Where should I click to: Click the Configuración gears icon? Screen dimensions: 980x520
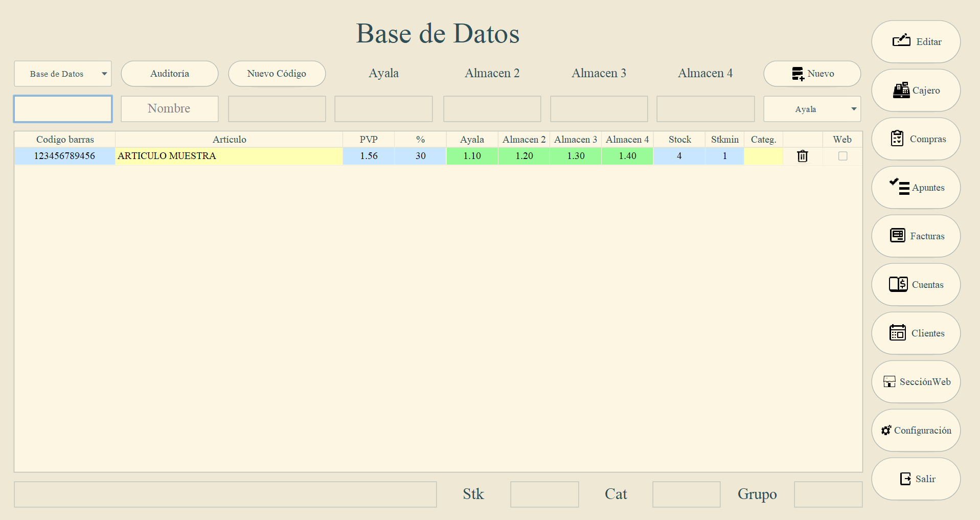pyautogui.click(x=886, y=430)
